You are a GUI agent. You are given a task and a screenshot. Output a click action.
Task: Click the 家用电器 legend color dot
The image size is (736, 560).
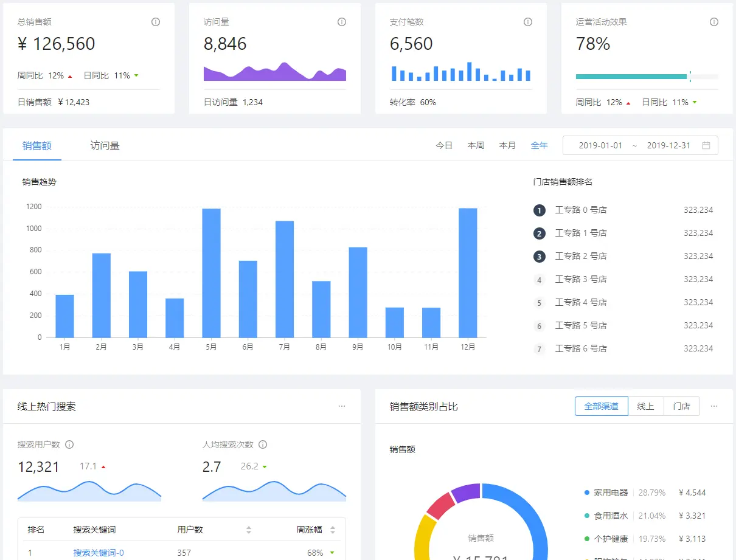pyautogui.click(x=586, y=493)
